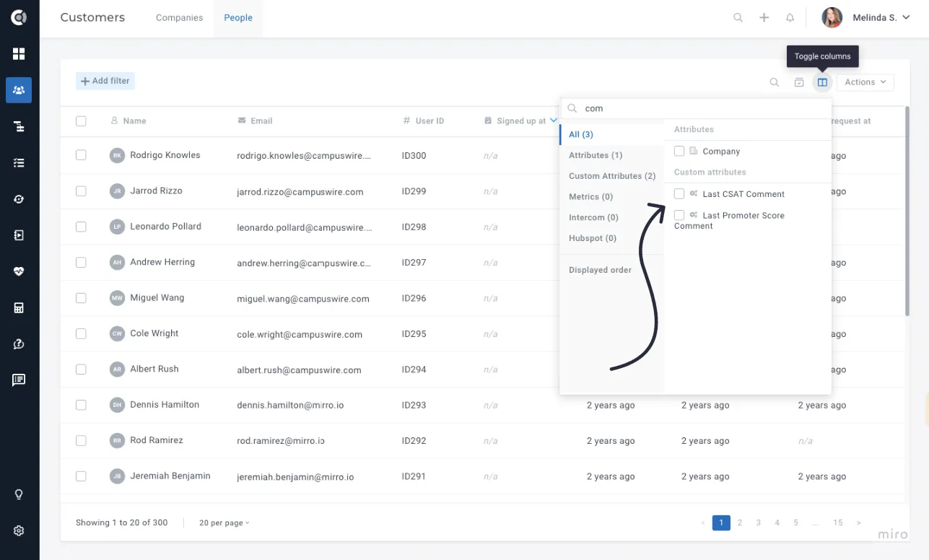Click the plus icon in top header
This screenshot has width=929, height=560.
(x=764, y=18)
